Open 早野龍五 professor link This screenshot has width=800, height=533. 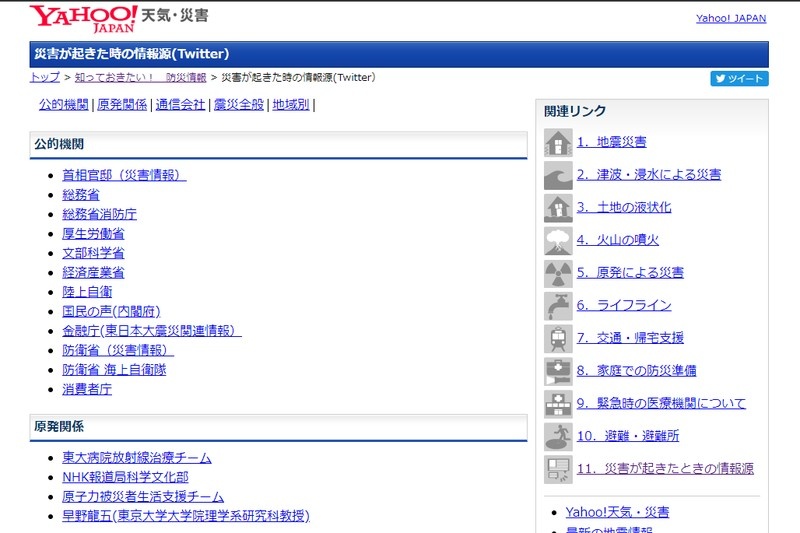point(186,516)
